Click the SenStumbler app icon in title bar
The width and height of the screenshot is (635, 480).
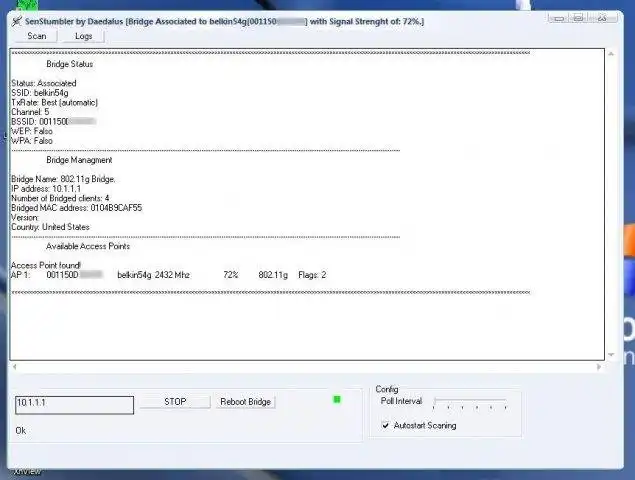pyautogui.click(x=17, y=21)
